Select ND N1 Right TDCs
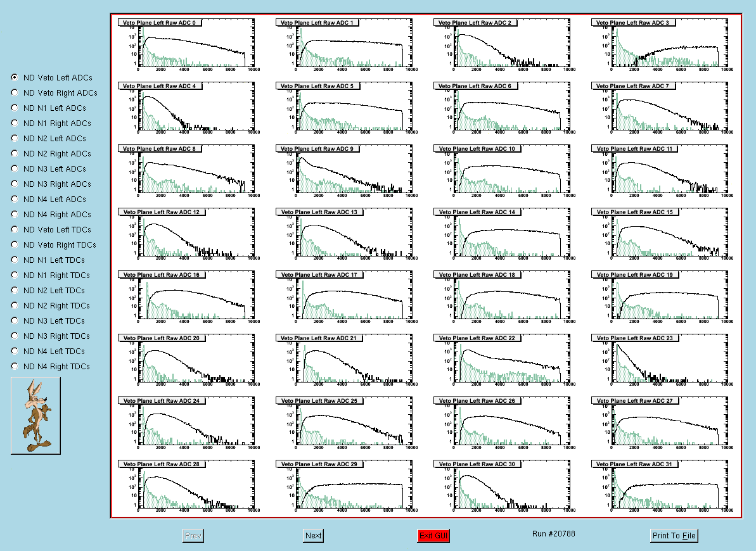The height and width of the screenshot is (551, 756). pyautogui.click(x=15, y=275)
